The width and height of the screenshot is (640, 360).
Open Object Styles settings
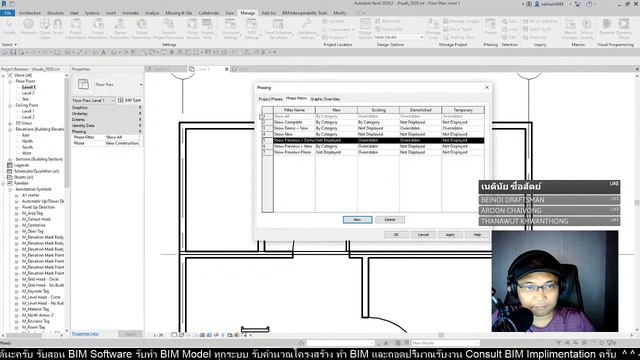click(x=45, y=28)
